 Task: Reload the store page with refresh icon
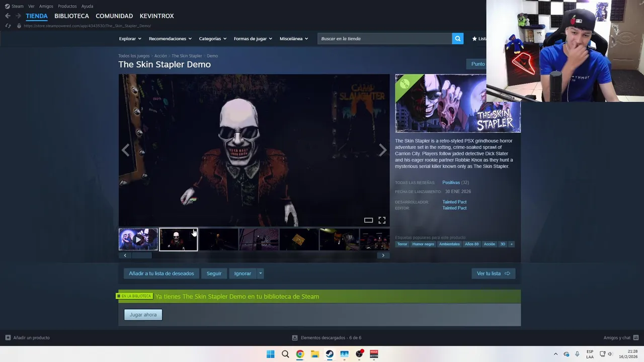click(x=8, y=26)
